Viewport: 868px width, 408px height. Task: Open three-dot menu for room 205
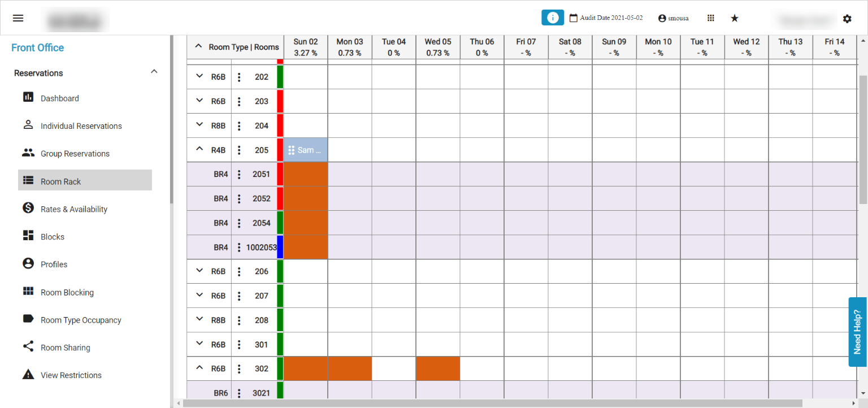click(239, 150)
